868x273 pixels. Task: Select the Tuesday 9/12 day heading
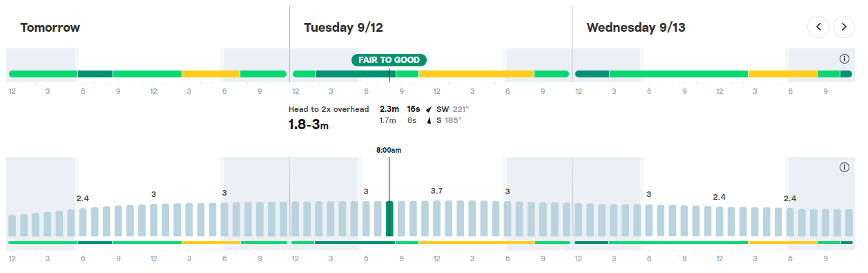pyautogui.click(x=343, y=28)
